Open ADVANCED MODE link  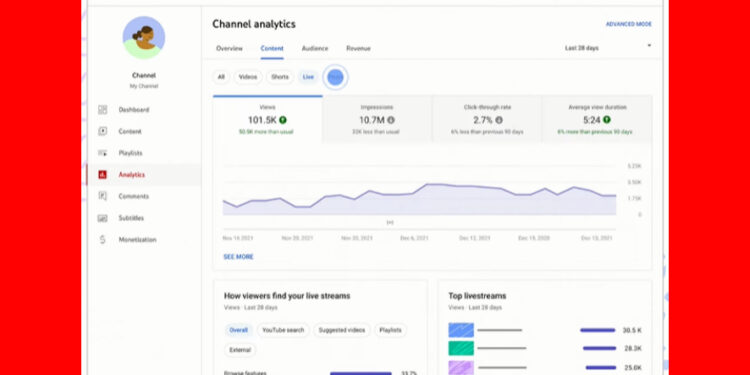(x=629, y=24)
